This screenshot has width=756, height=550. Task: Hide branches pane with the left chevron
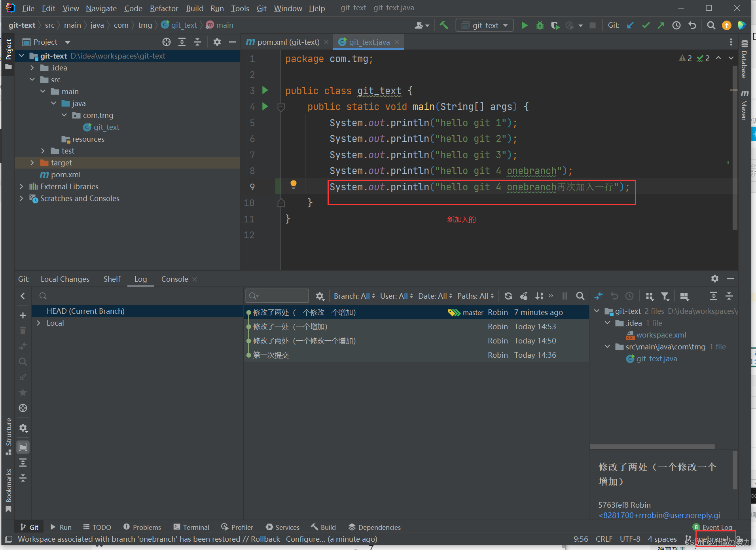pyautogui.click(x=23, y=296)
